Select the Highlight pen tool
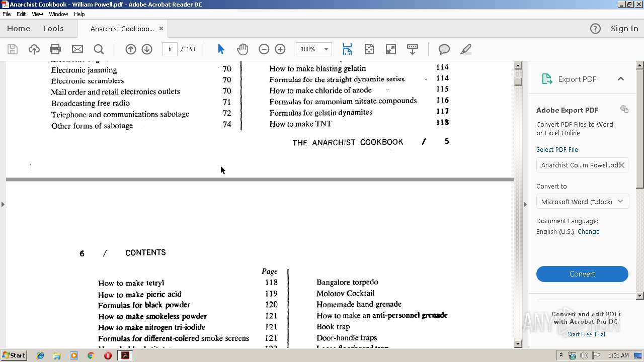The image size is (644, 362). coord(466,49)
